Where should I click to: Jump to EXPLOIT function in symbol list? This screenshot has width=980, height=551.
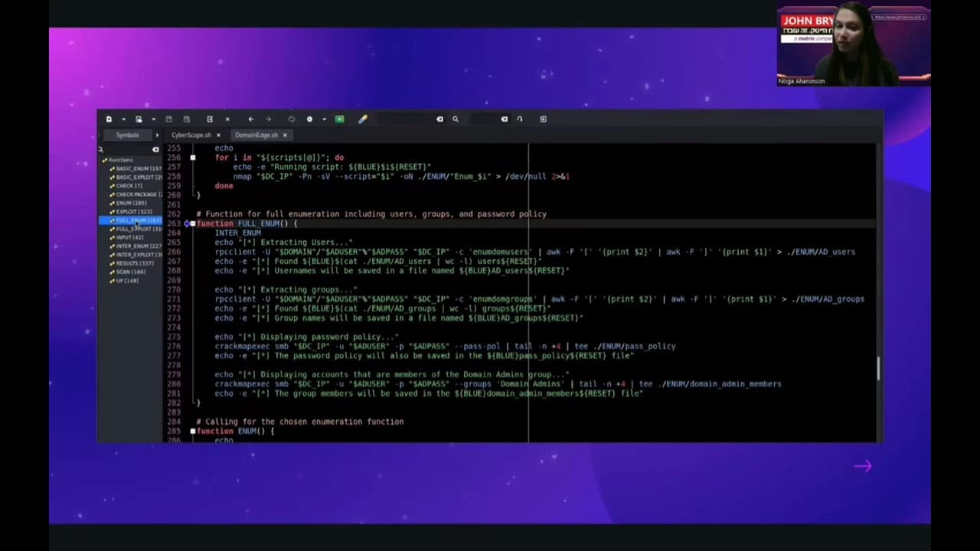(133, 212)
